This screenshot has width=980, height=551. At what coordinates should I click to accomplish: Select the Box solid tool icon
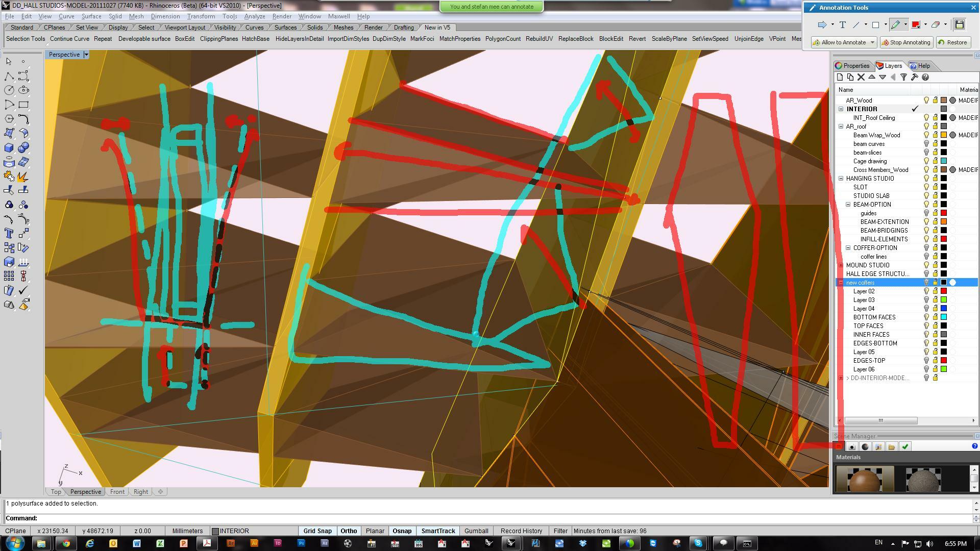point(9,148)
